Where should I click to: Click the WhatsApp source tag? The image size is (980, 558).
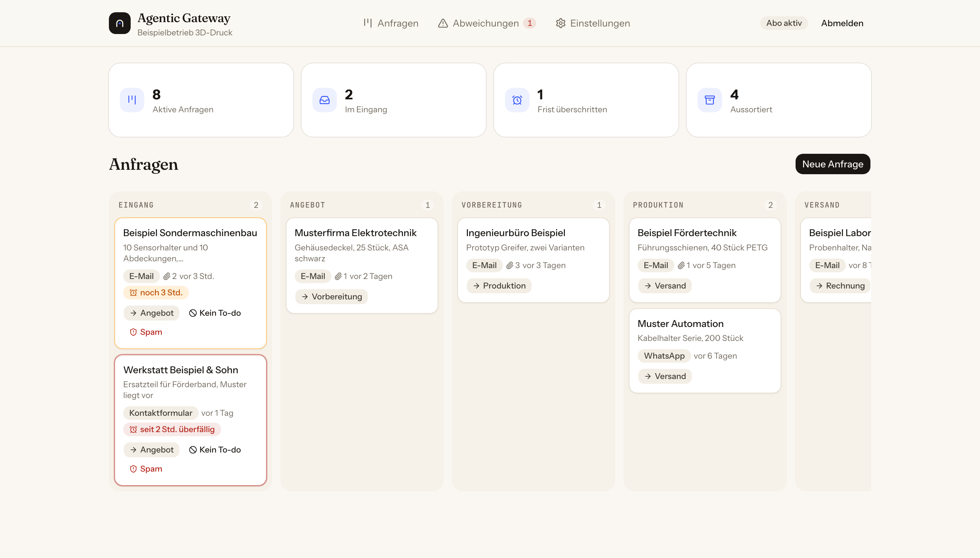664,356
